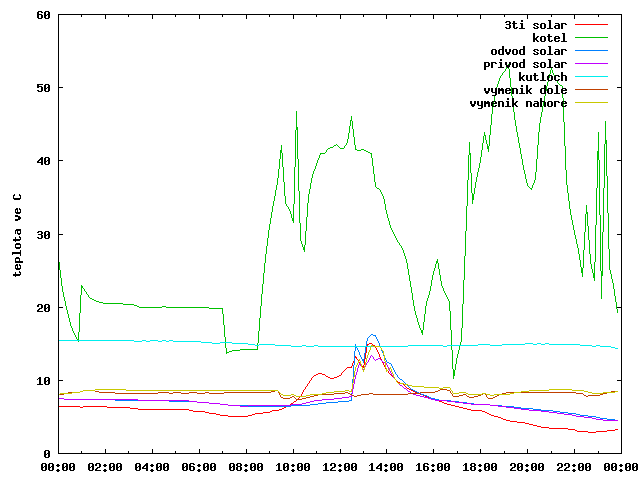This screenshot has height=480, width=640.
Task: Click the red 3ti solar legend line
Action: click(x=591, y=24)
